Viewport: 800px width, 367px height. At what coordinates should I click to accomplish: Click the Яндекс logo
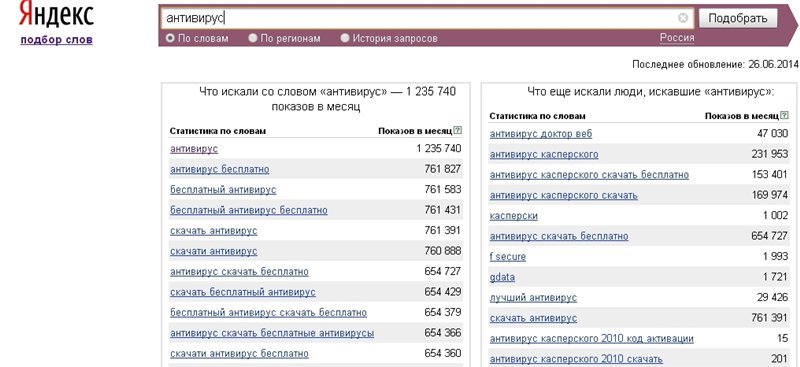(56, 14)
